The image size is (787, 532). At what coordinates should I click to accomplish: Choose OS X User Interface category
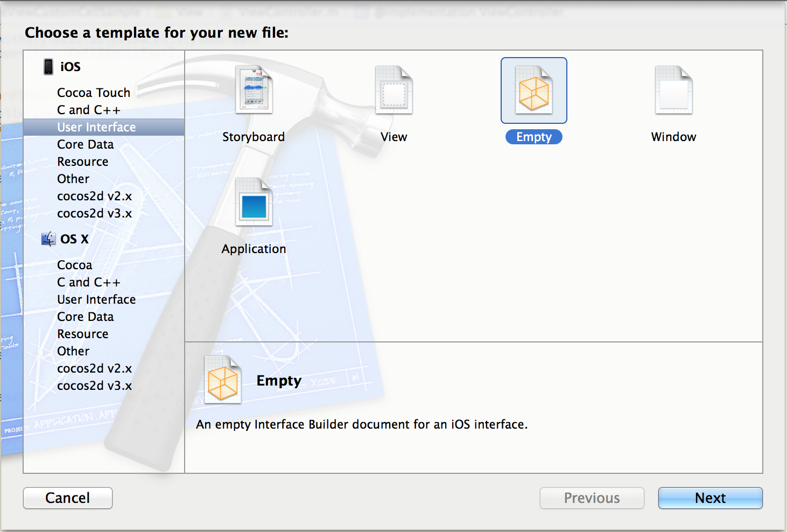96,299
